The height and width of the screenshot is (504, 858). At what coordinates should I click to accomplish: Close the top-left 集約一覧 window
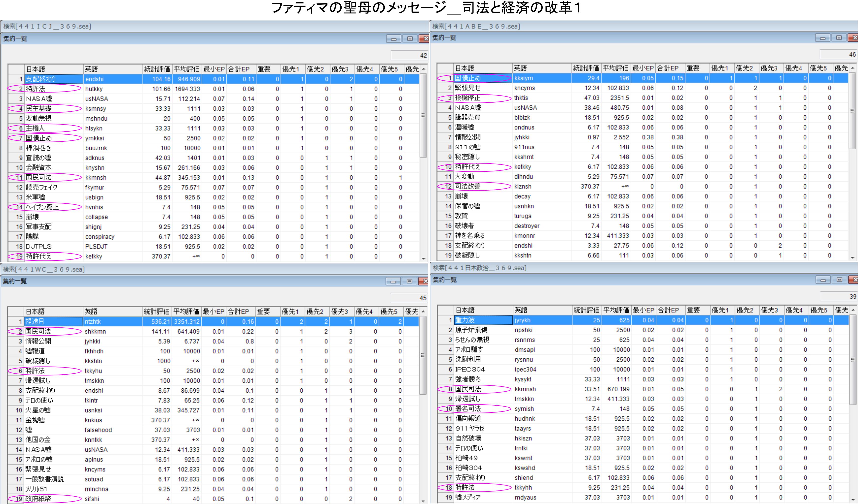[424, 39]
